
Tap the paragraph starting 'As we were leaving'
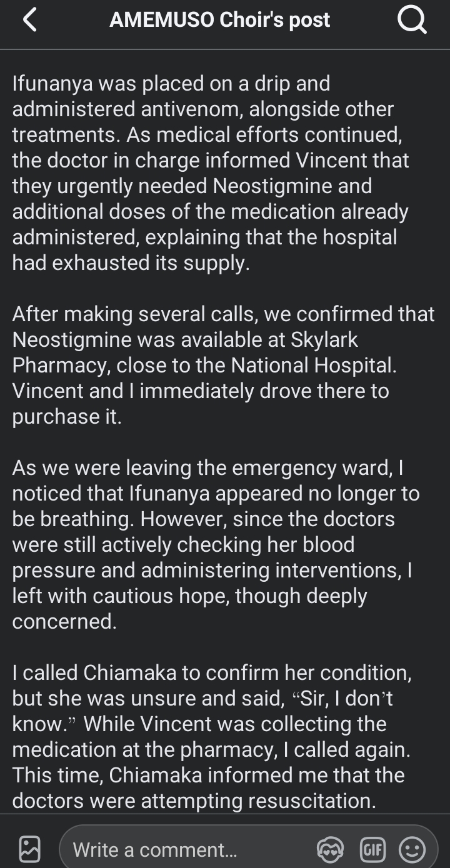(216, 544)
